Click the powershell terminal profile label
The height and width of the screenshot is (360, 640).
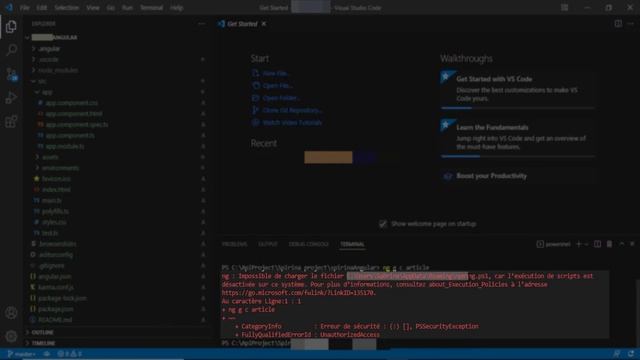(553, 244)
